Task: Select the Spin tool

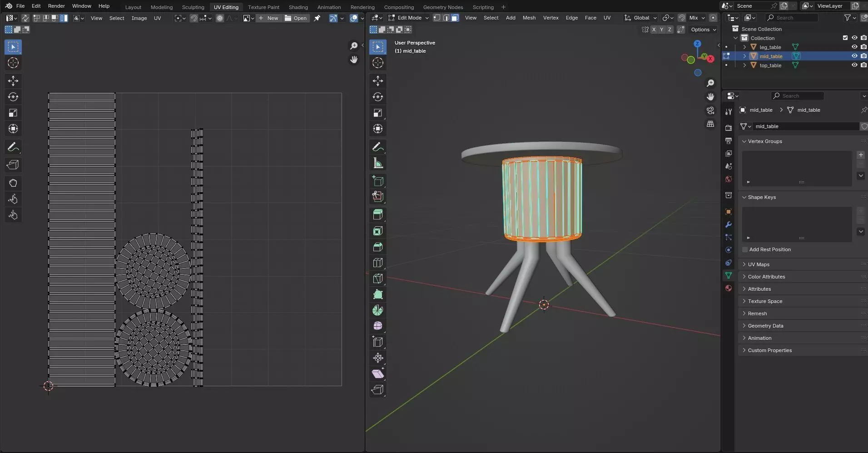Action: tap(378, 310)
